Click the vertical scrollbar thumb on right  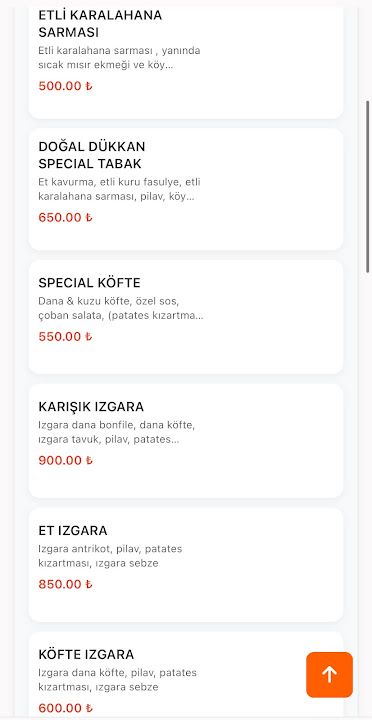[367, 186]
